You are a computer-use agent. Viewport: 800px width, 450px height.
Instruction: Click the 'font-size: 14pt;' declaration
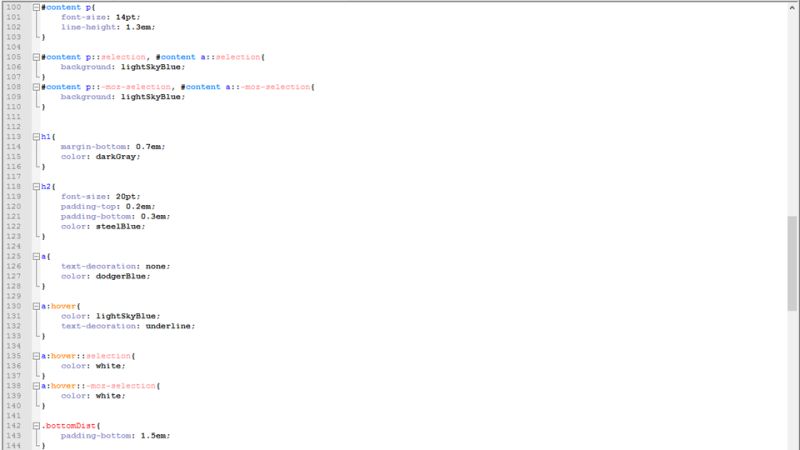tap(101, 17)
